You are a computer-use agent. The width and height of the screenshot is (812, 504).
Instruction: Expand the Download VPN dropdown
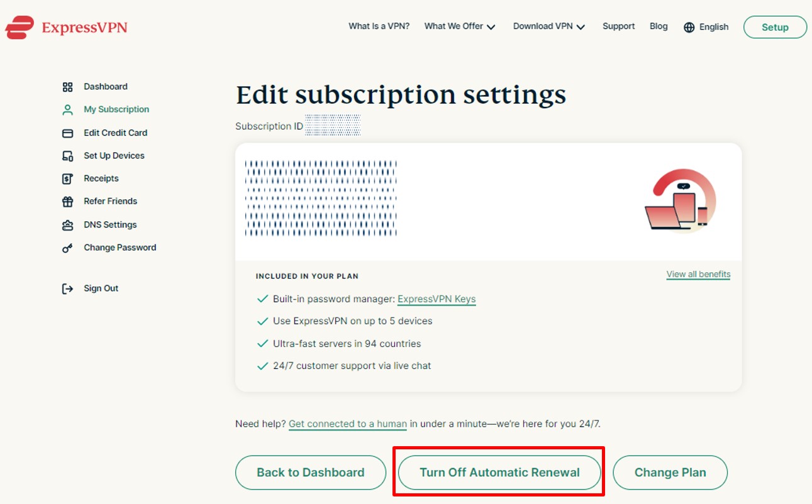549,26
